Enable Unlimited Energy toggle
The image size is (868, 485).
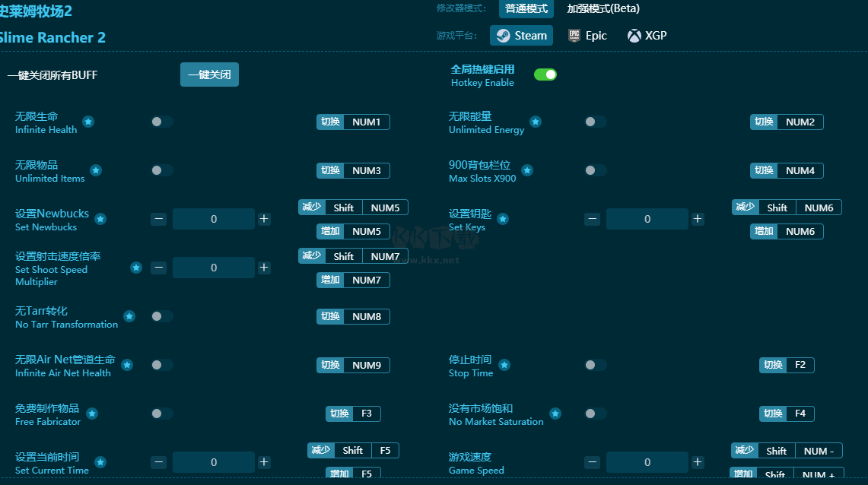[x=595, y=122]
